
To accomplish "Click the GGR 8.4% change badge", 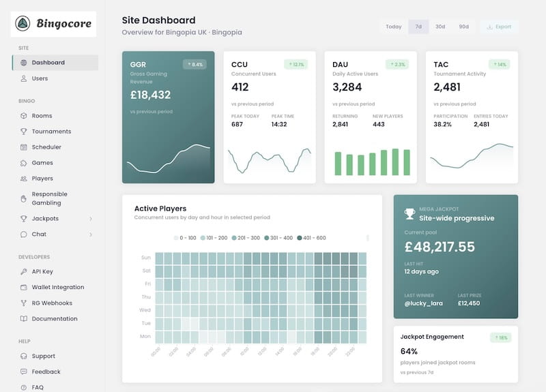I will (x=195, y=64).
